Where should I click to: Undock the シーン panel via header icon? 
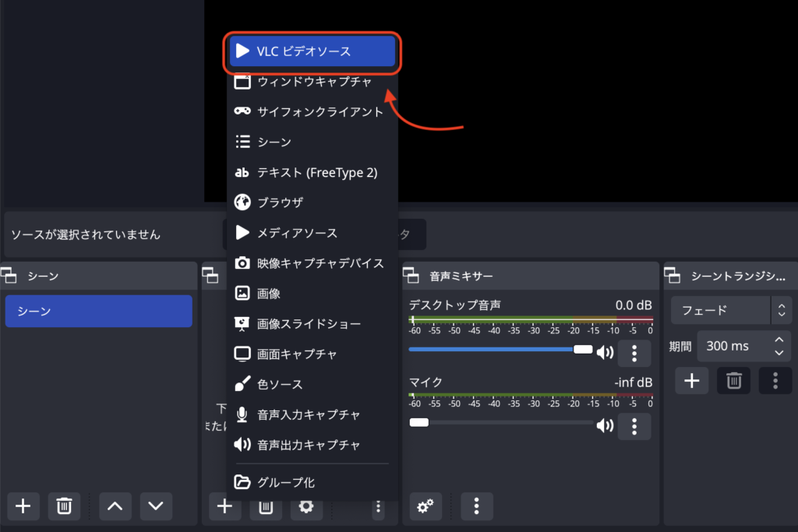(9, 276)
